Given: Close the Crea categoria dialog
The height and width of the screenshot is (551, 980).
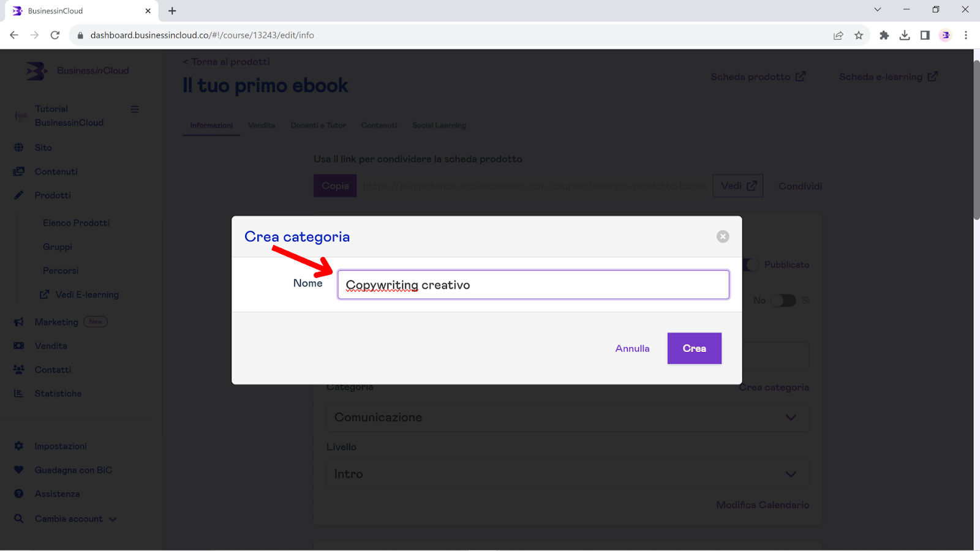Looking at the screenshot, I should click(723, 236).
